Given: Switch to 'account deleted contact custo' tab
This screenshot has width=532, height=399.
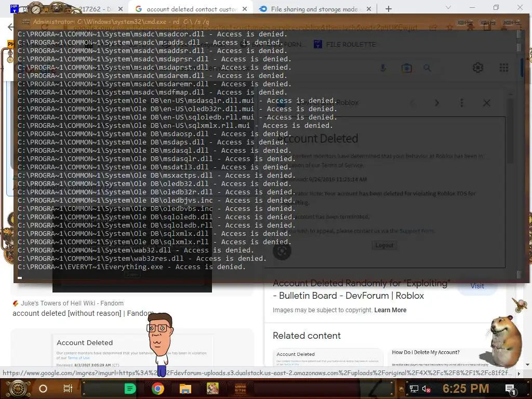Looking at the screenshot, I should point(192,9).
